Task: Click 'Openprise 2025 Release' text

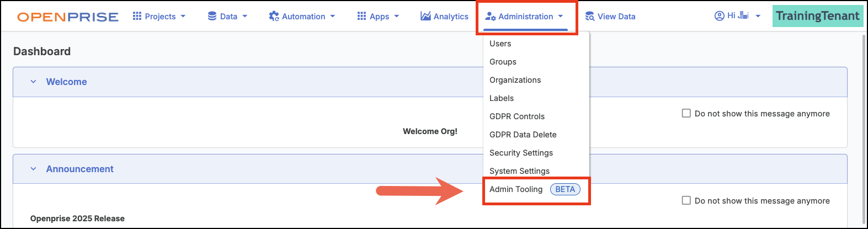Action: click(x=77, y=219)
